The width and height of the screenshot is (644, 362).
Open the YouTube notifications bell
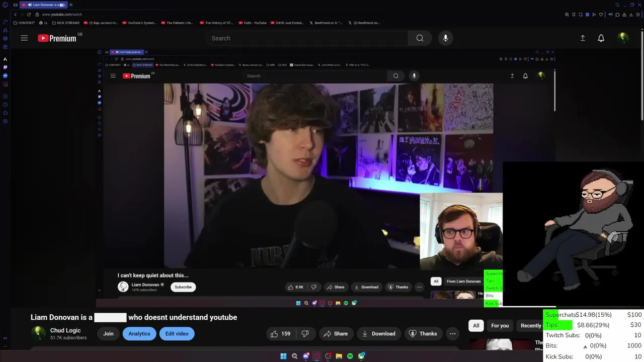tap(601, 38)
